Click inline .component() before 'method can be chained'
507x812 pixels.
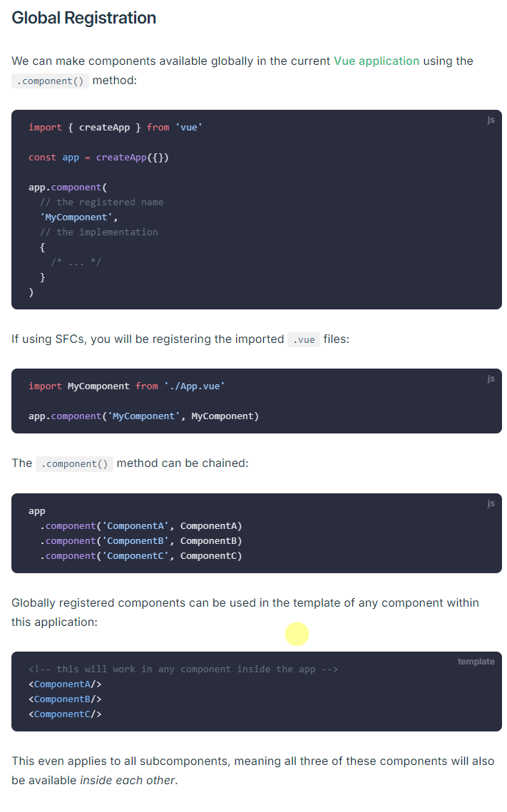pyautogui.click(x=75, y=463)
